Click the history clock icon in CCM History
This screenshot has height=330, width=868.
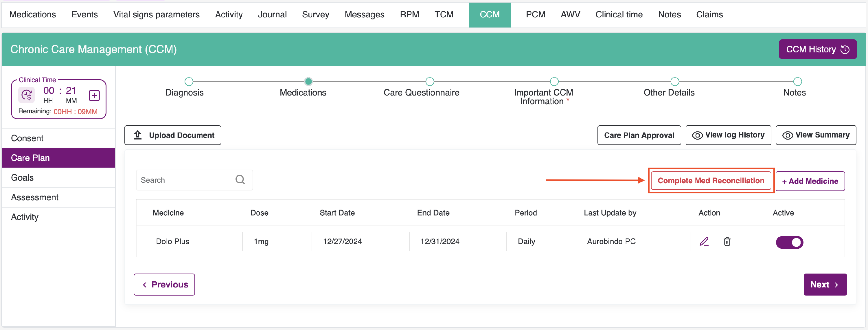pyautogui.click(x=845, y=49)
